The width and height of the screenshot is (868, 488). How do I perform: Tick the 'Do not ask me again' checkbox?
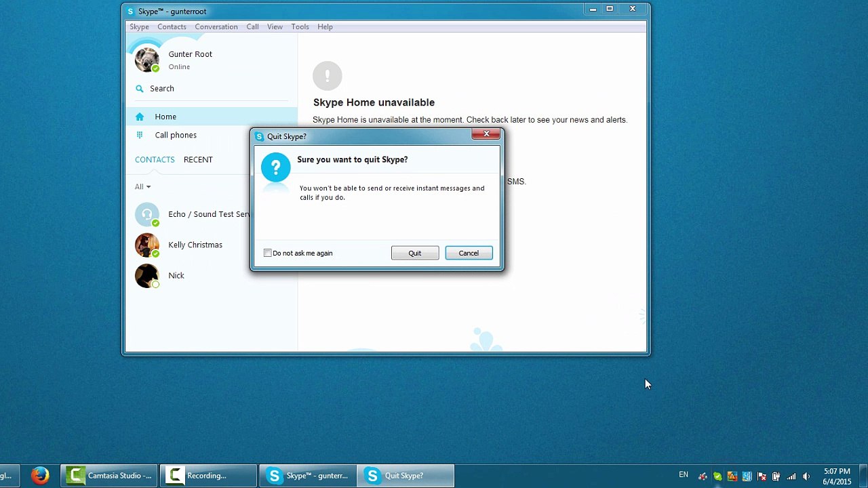[x=268, y=253]
